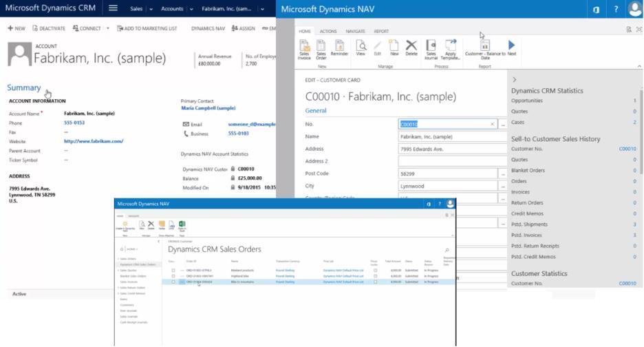Click the help question mark in top NAV header
The image size is (644, 347).
616,10
